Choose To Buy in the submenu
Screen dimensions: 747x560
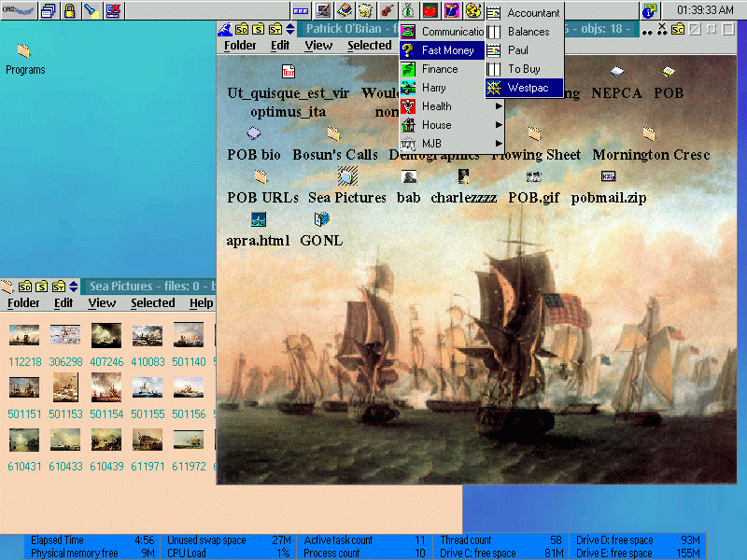pyautogui.click(x=525, y=69)
